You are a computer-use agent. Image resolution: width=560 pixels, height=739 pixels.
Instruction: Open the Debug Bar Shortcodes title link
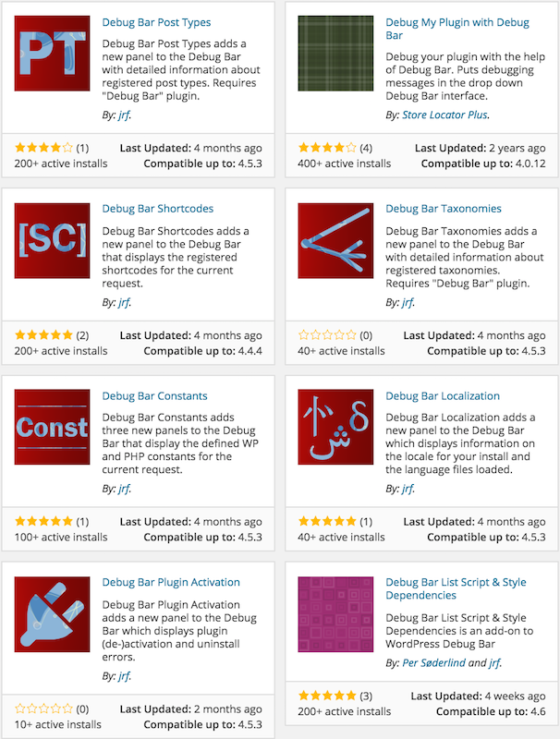[158, 209]
